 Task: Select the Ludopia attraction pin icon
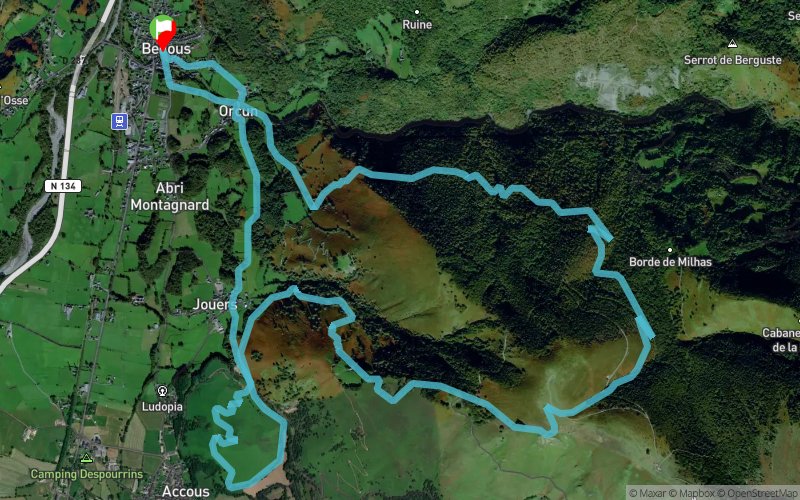[162, 392]
